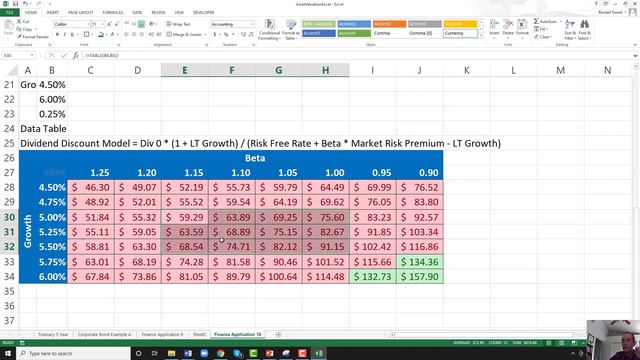
Task: Click Percent Style icon
Action: pyautogui.click(x=226, y=35)
